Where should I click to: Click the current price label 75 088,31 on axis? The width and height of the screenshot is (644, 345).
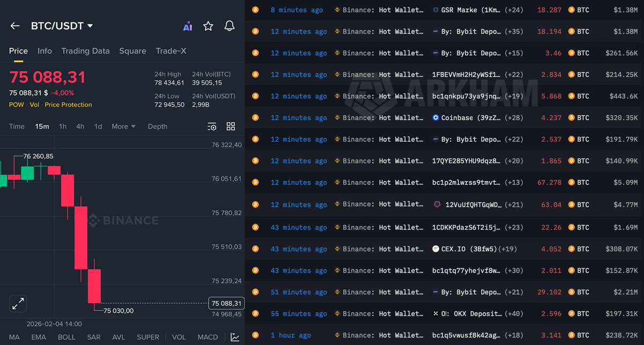[x=226, y=303]
